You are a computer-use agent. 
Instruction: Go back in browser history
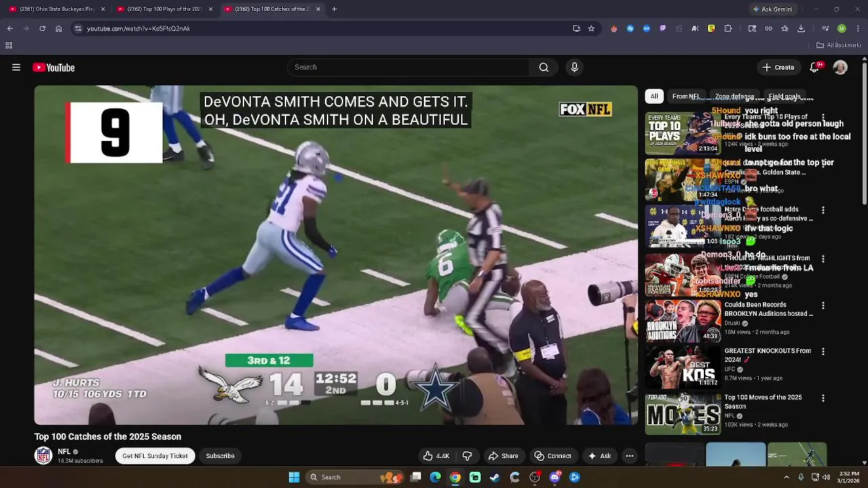(9, 28)
